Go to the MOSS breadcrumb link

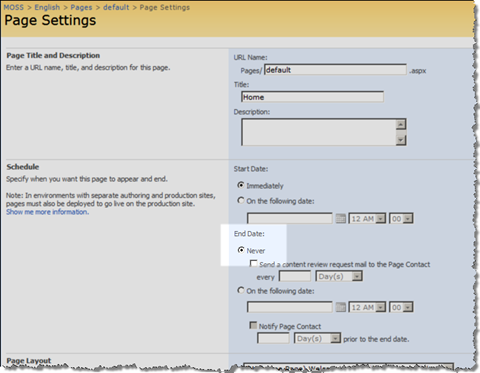point(14,7)
